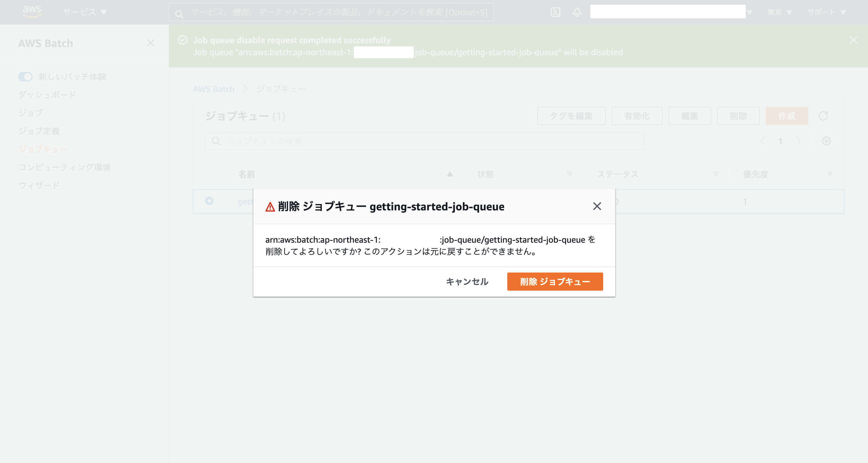The width and height of the screenshot is (868, 463).
Task: Click the AWS Batch sidebar heading
Action: pyautogui.click(x=46, y=43)
